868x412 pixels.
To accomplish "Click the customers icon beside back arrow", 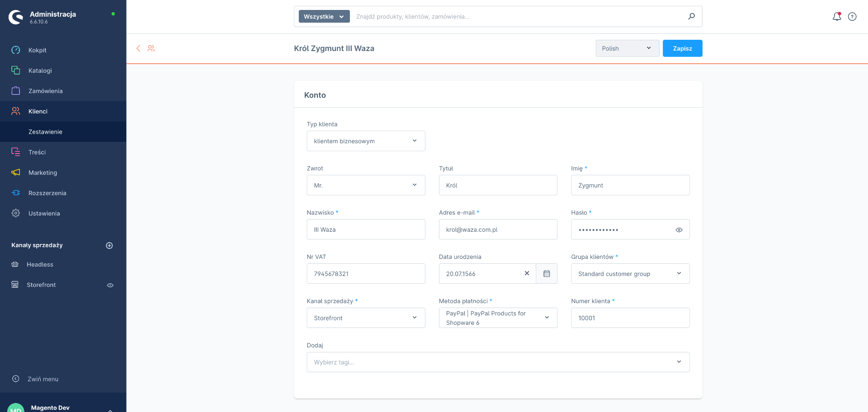I will tap(151, 48).
